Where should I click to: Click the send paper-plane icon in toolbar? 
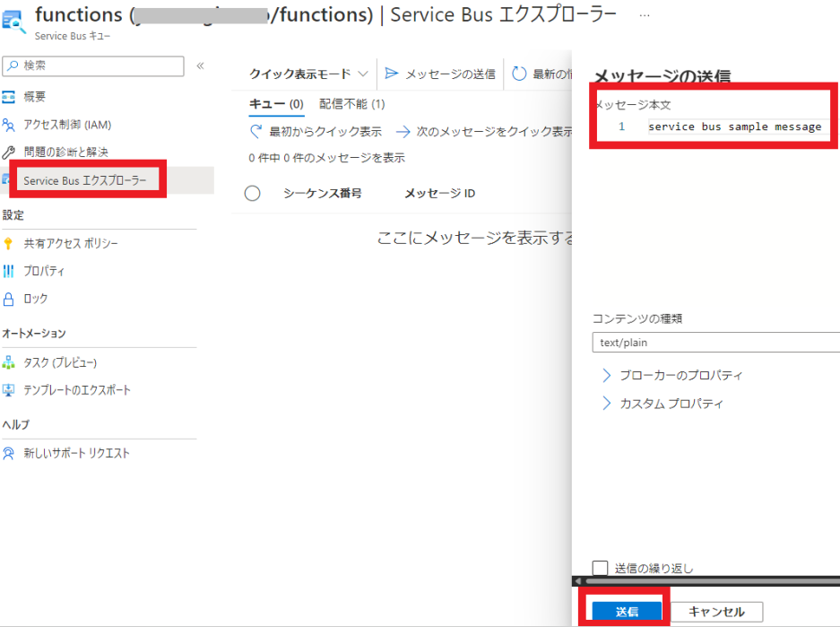click(392, 74)
